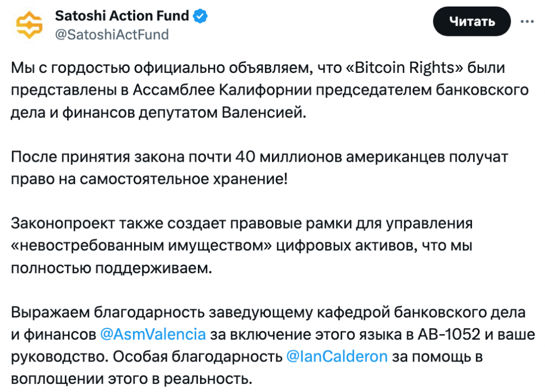Click the paragraph starting with Законопроект
This screenshot has height=392, width=545.
coord(241,246)
